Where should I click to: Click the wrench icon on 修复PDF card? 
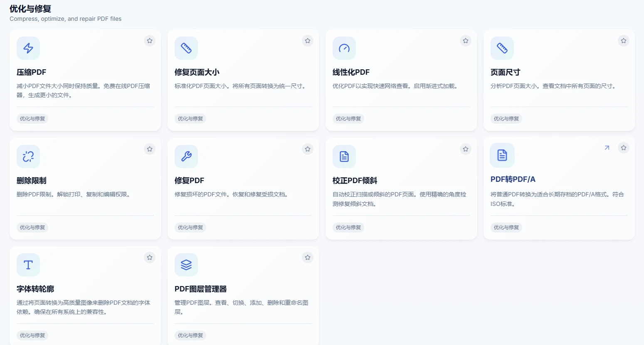186,157
